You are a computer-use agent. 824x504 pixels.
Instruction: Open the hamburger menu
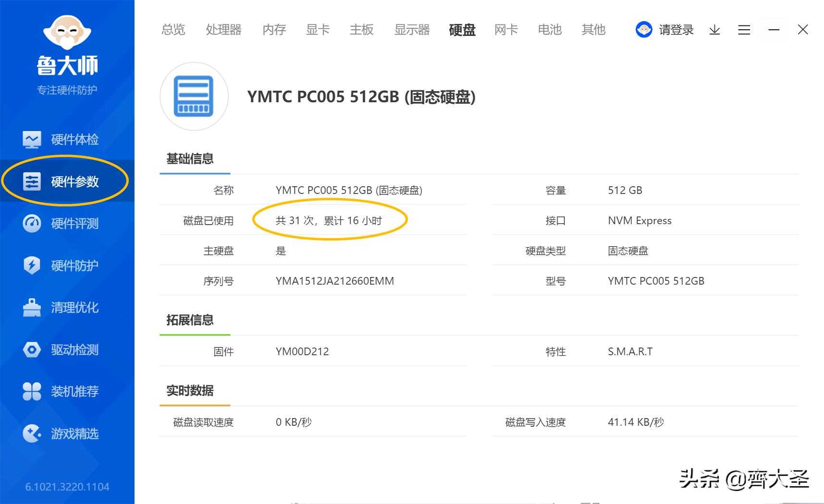(744, 30)
